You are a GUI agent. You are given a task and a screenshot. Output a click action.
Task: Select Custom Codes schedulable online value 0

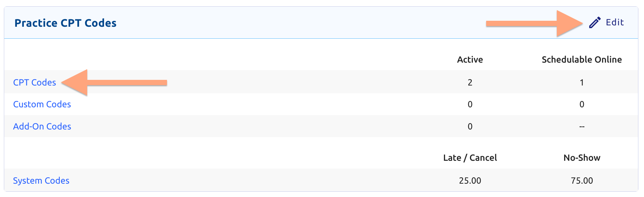click(x=582, y=104)
